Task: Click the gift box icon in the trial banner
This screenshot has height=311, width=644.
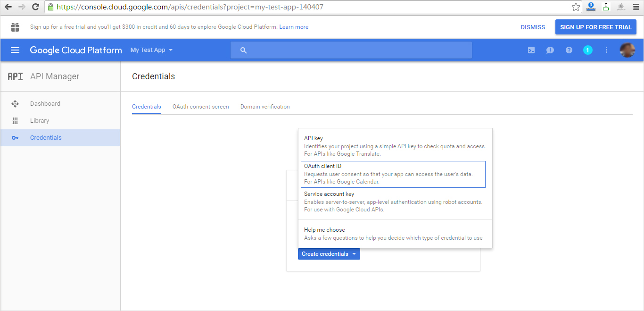Action: click(x=15, y=27)
